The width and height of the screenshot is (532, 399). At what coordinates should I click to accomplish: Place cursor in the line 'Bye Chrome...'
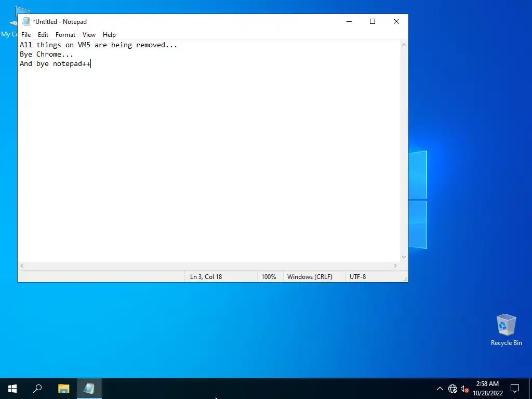(46, 54)
